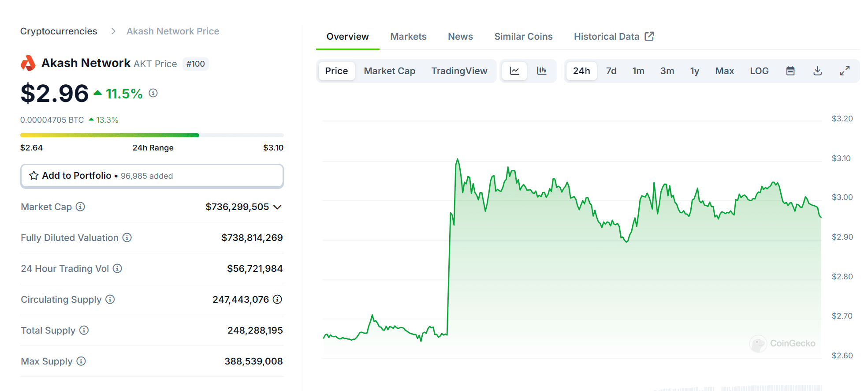Select the Market Cap chart toggle
Image resolution: width=868 pixels, height=391 pixels.
click(x=390, y=71)
